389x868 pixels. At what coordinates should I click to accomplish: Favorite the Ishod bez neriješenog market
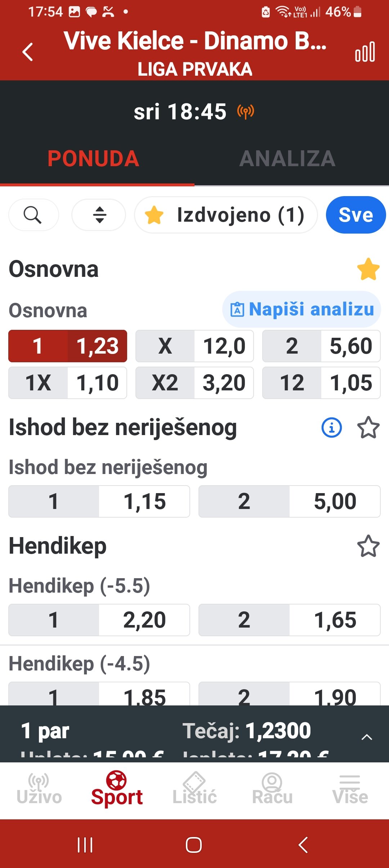(368, 428)
